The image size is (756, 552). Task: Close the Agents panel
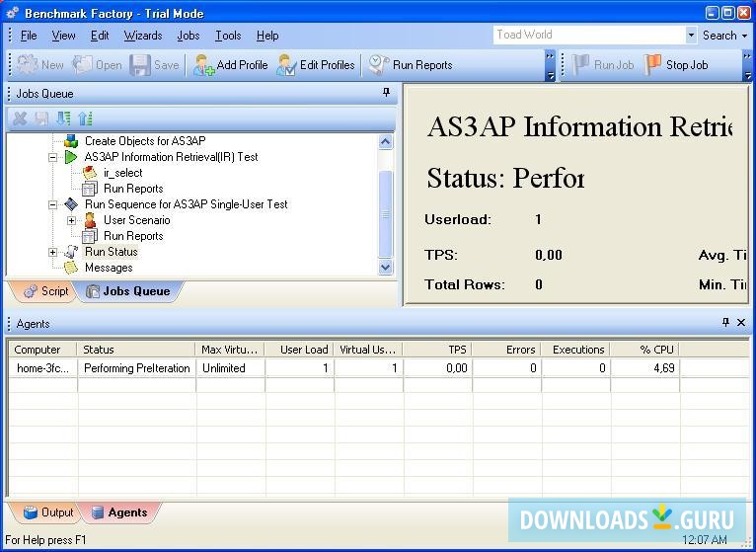coord(741,322)
